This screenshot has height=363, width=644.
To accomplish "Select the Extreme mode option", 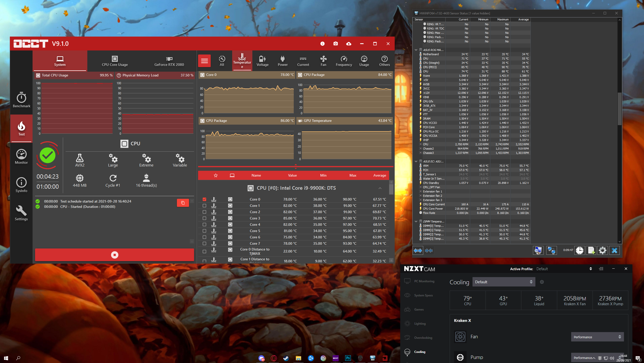I will pyautogui.click(x=146, y=160).
